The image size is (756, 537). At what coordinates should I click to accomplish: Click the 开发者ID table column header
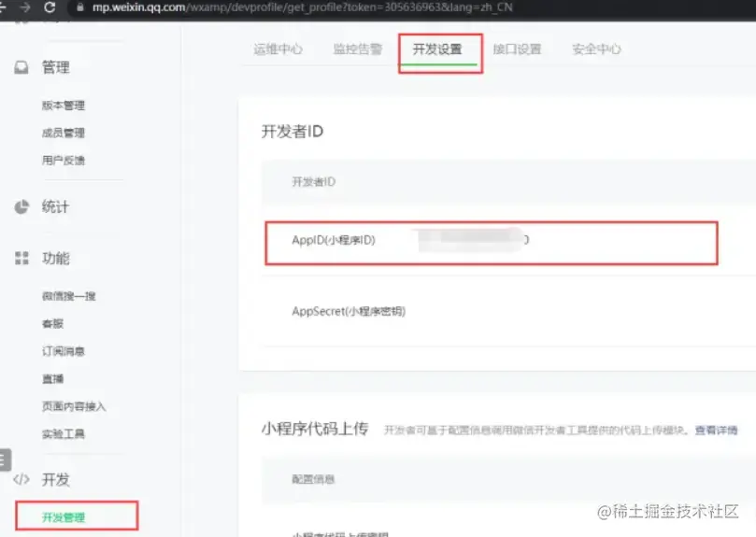point(313,182)
